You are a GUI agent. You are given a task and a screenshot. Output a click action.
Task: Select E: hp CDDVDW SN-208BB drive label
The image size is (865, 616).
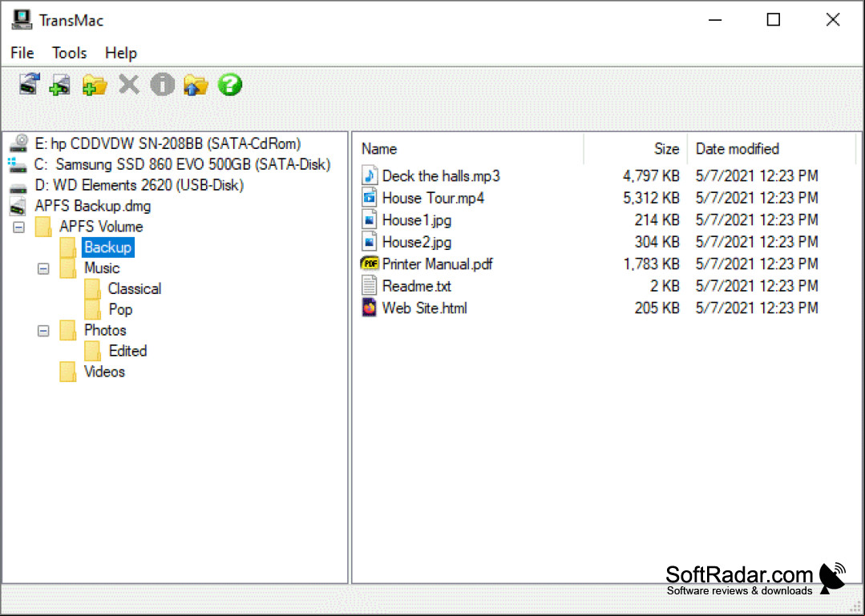click(x=168, y=144)
